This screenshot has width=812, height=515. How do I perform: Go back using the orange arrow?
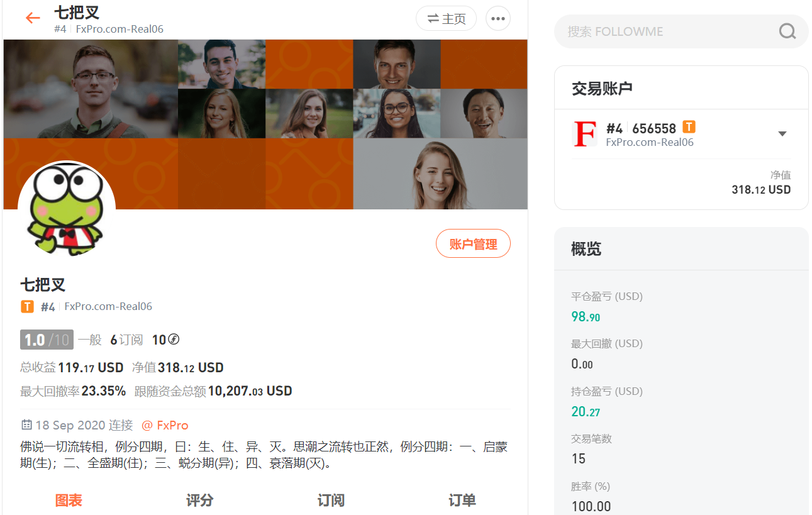pos(33,18)
